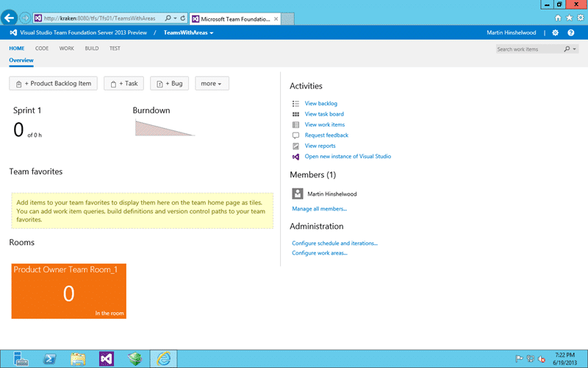Click the browser address bar URL
The image size is (588, 368).
click(99, 18)
